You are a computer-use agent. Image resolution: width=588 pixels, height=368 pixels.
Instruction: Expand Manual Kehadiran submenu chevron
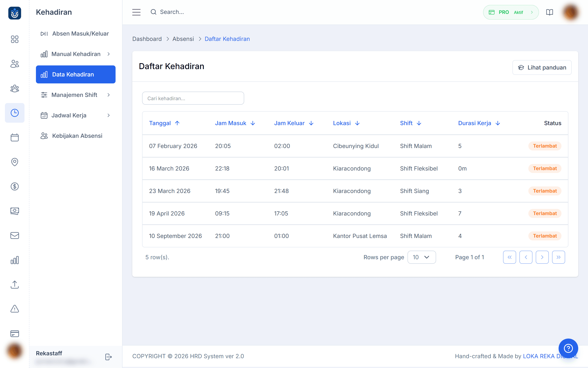109,54
